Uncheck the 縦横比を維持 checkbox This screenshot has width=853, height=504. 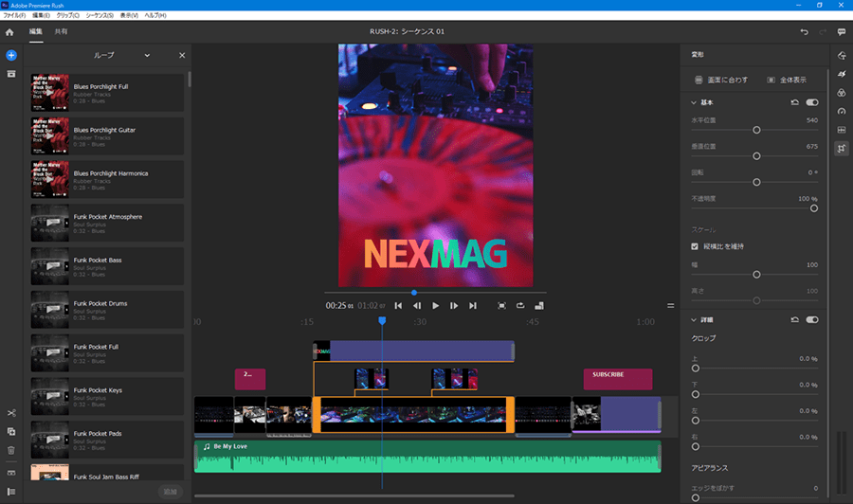pyautogui.click(x=695, y=246)
